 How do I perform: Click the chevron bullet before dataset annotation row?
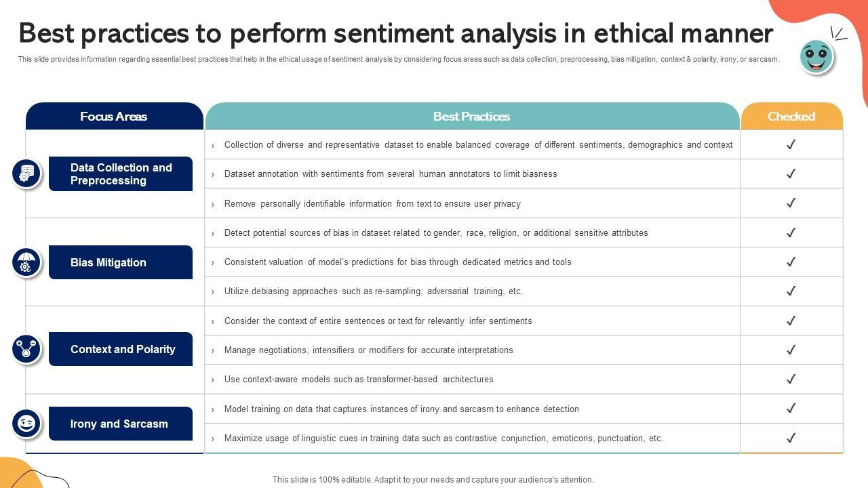[213, 174]
